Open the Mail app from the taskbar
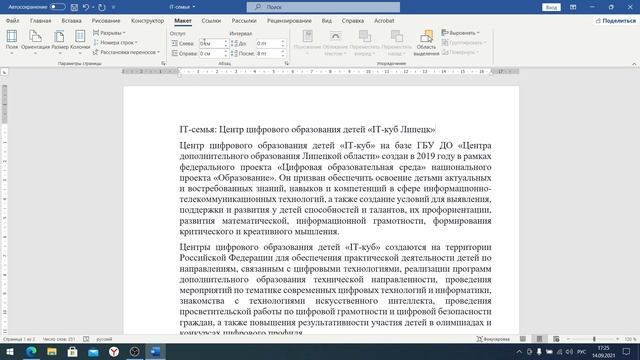 (93, 352)
